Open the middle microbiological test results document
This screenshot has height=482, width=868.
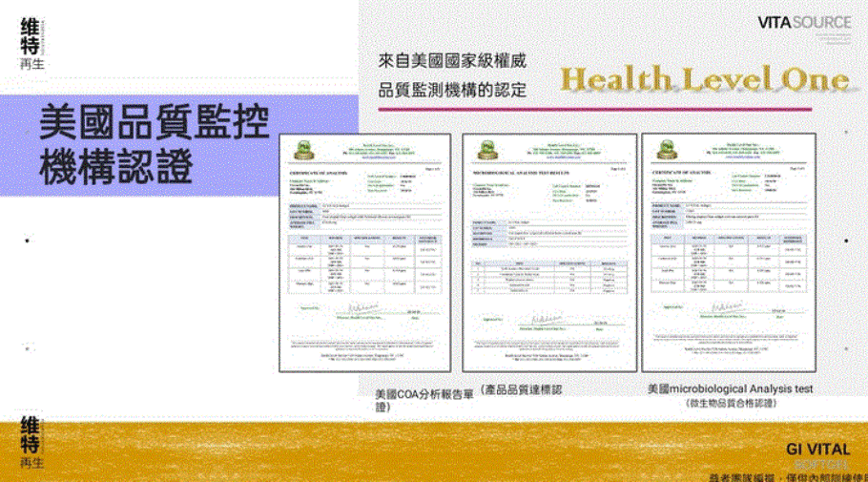549,253
